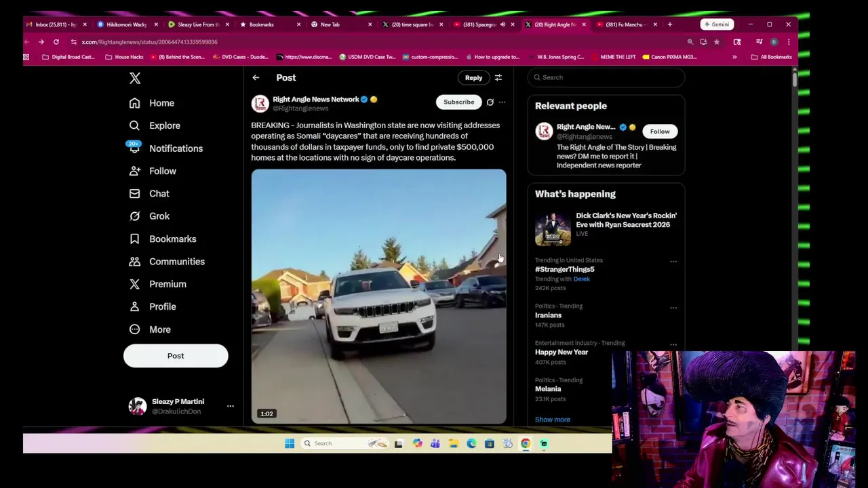Open the post's three-dot options menu
Image resolution: width=868 pixels, height=488 pixels.
[502, 102]
